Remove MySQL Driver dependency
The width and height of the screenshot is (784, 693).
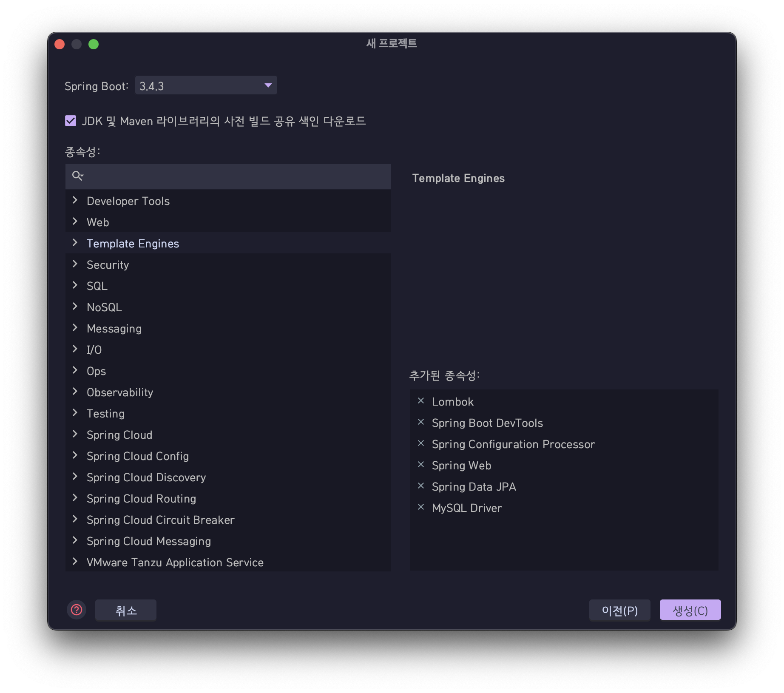(421, 507)
